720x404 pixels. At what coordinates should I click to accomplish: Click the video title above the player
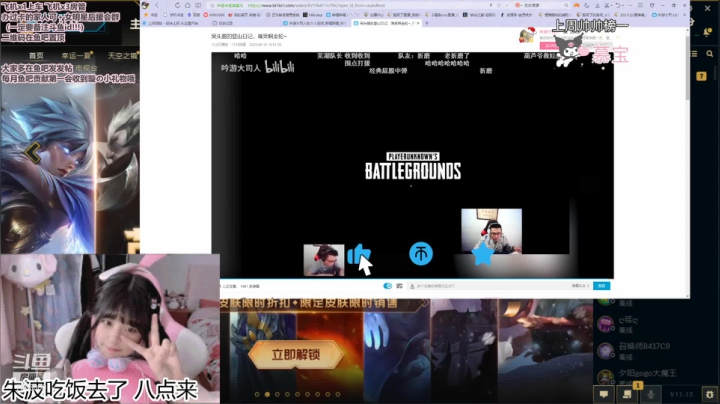(x=249, y=36)
